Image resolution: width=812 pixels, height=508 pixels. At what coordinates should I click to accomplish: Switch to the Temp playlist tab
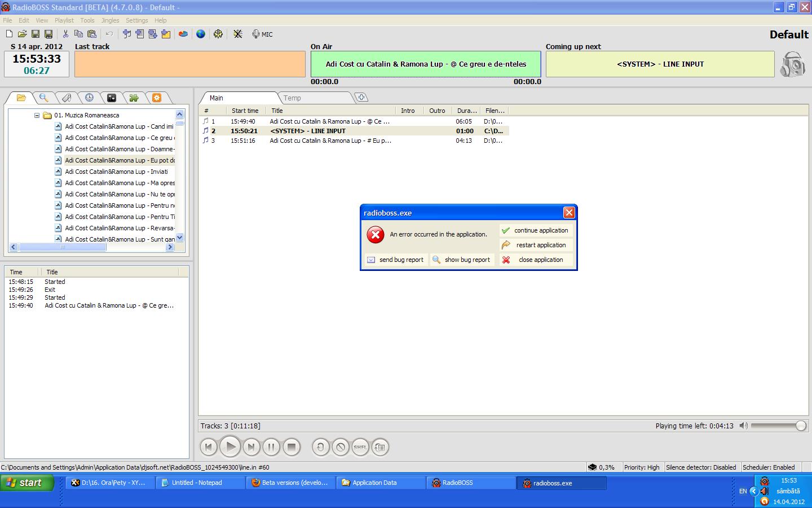point(292,98)
